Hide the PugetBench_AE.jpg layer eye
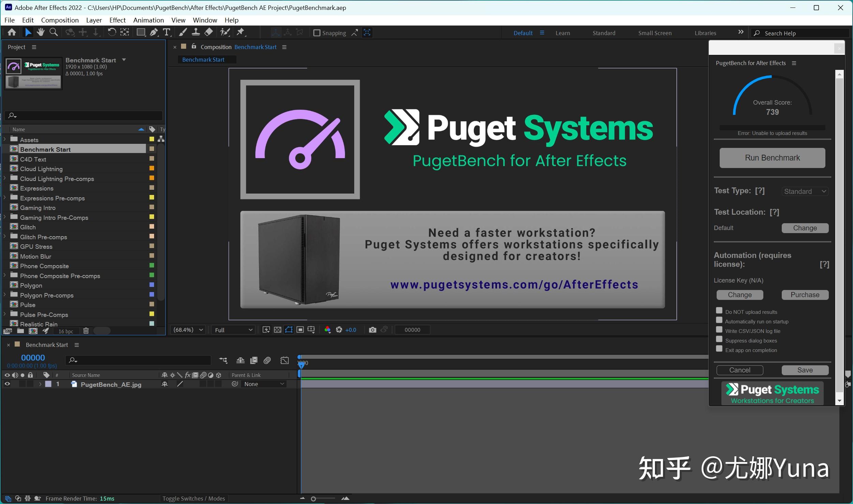Viewport: 853px width, 504px height. click(7, 384)
